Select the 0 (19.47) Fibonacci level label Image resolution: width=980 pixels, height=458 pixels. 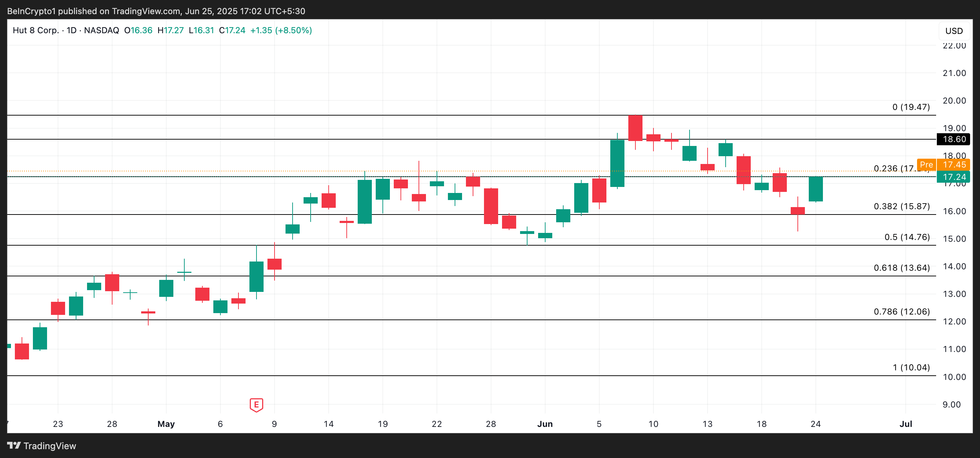point(911,107)
